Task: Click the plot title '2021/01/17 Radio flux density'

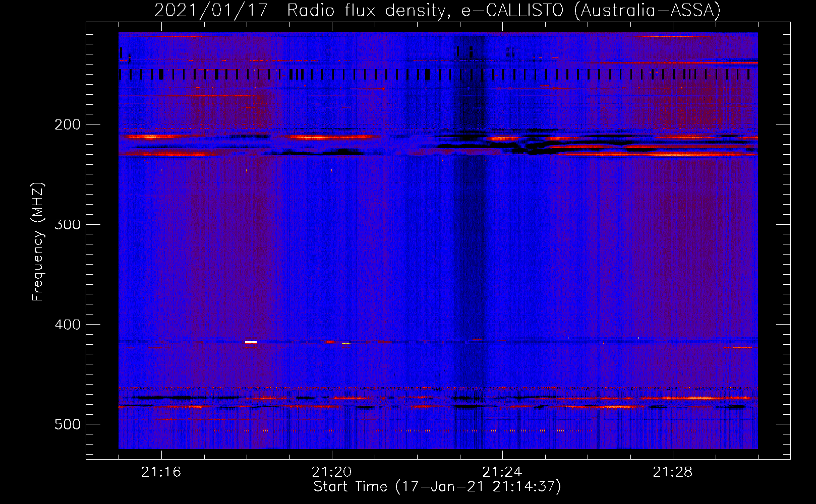Action: 437,10
